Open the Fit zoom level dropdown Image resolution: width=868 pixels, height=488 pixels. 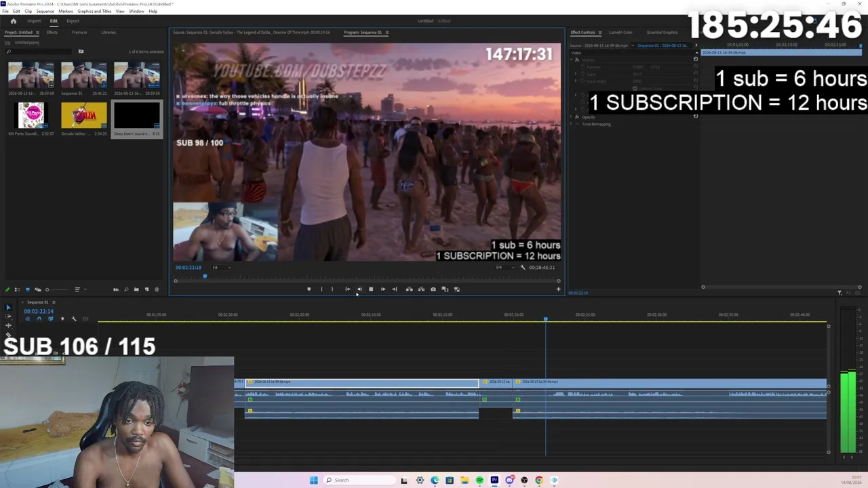(x=221, y=267)
